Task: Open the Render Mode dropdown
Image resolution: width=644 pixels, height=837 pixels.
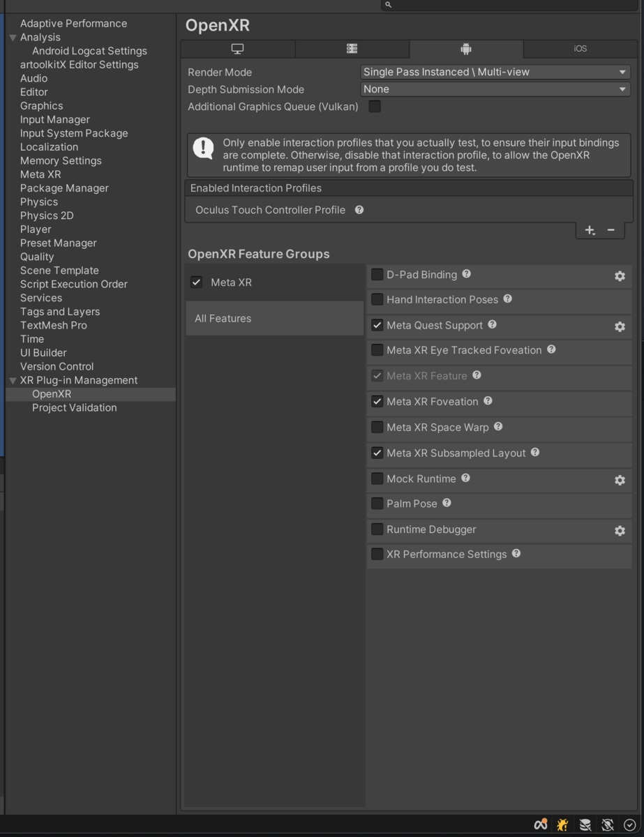Action: coord(495,72)
